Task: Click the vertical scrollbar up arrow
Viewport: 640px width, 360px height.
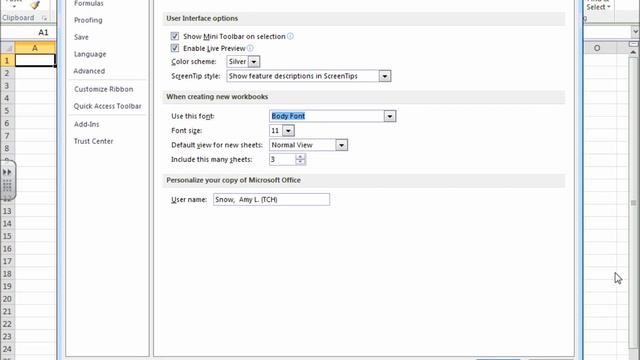Action: coord(633,53)
